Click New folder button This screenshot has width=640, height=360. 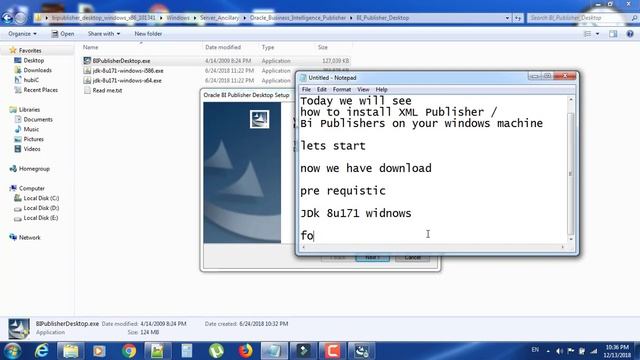(x=148, y=34)
